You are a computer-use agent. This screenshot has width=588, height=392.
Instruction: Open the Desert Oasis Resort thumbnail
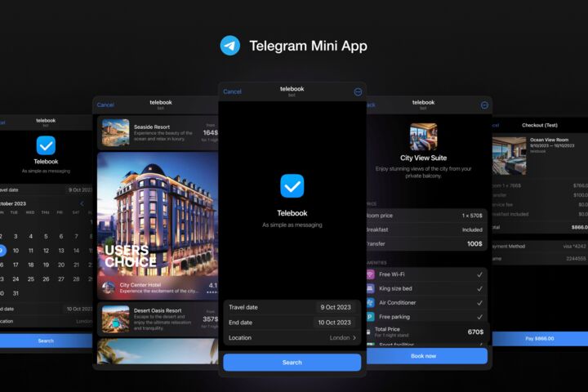coord(115,318)
